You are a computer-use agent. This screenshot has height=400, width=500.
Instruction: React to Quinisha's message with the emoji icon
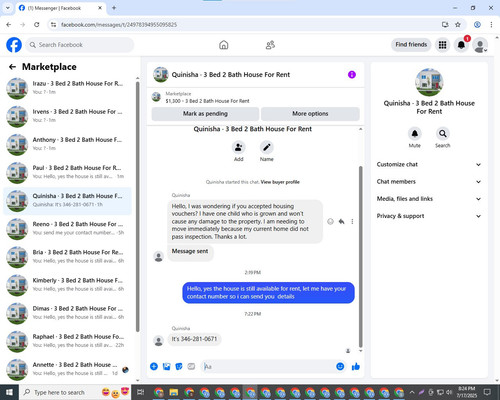tap(330, 221)
